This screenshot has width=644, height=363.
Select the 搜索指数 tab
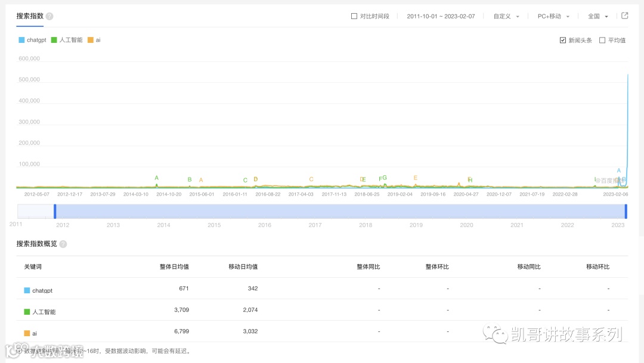(30, 16)
